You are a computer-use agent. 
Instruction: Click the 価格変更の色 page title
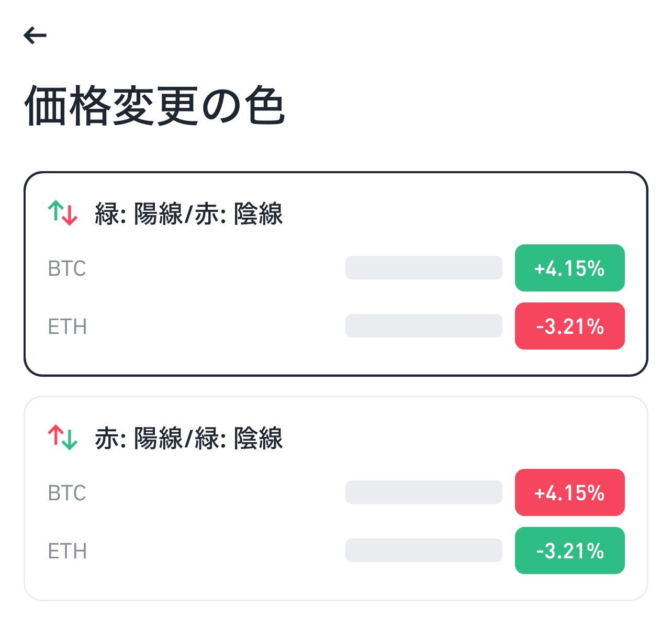155,106
